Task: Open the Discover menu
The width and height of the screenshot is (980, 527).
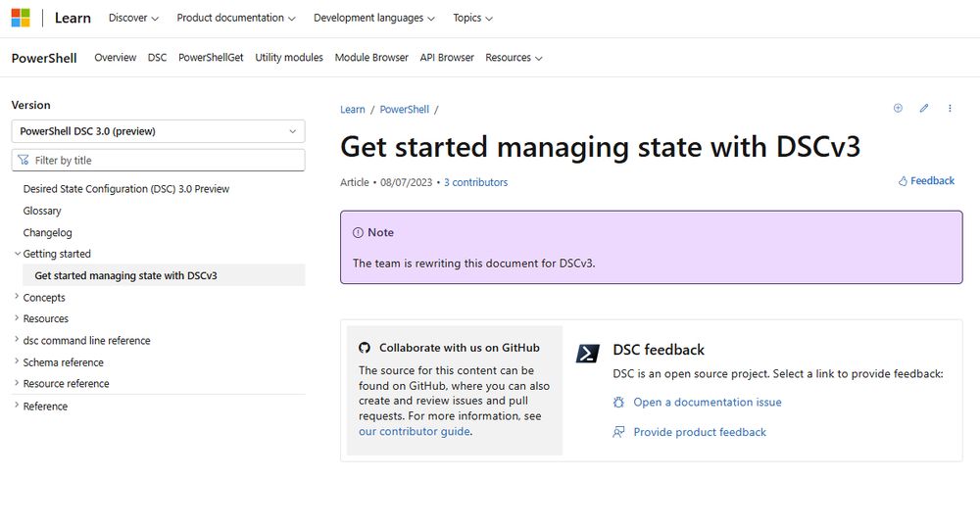Action: pos(133,18)
